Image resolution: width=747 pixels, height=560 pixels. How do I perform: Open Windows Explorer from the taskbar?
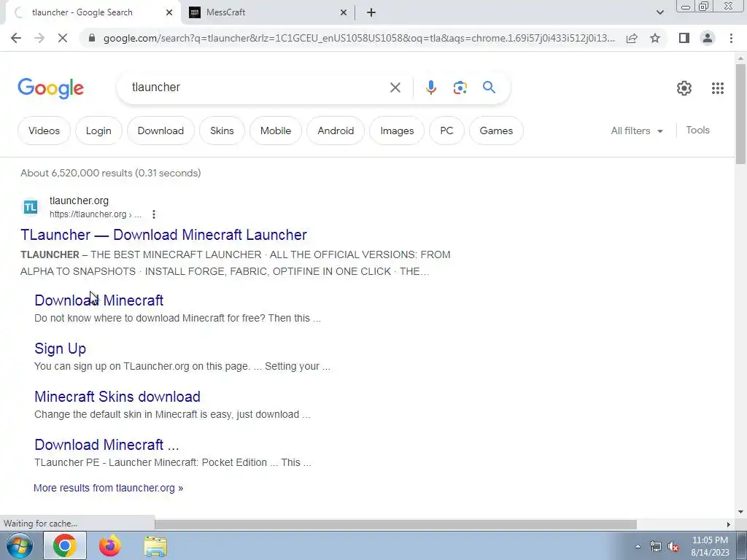tap(155, 546)
